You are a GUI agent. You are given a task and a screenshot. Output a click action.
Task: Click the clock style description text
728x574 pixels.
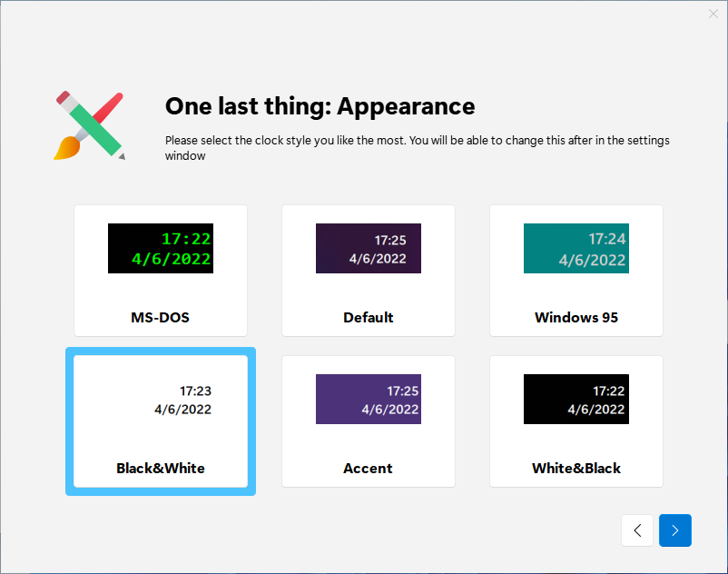pyautogui.click(x=418, y=148)
